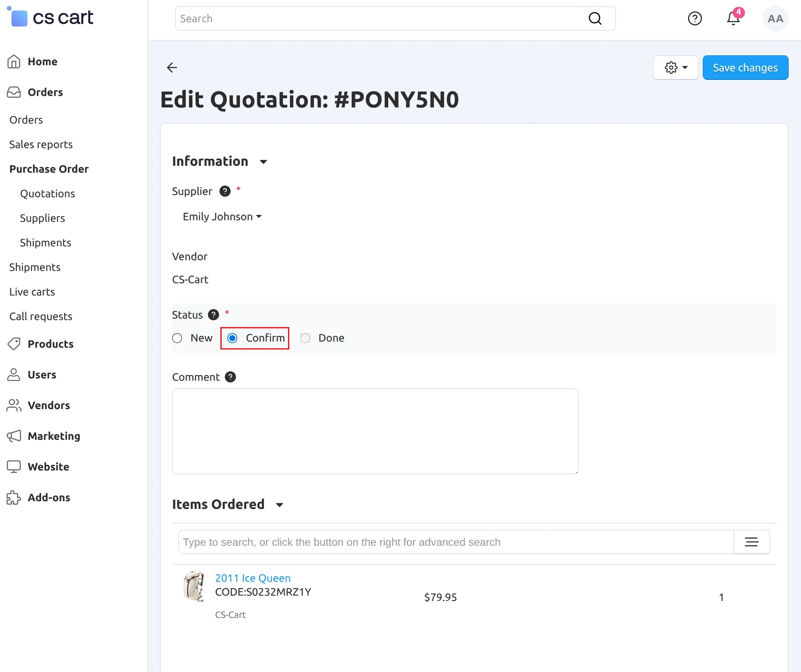Show the Supplier help tooltip icon
Image resolution: width=801 pixels, height=672 pixels.
coord(225,191)
